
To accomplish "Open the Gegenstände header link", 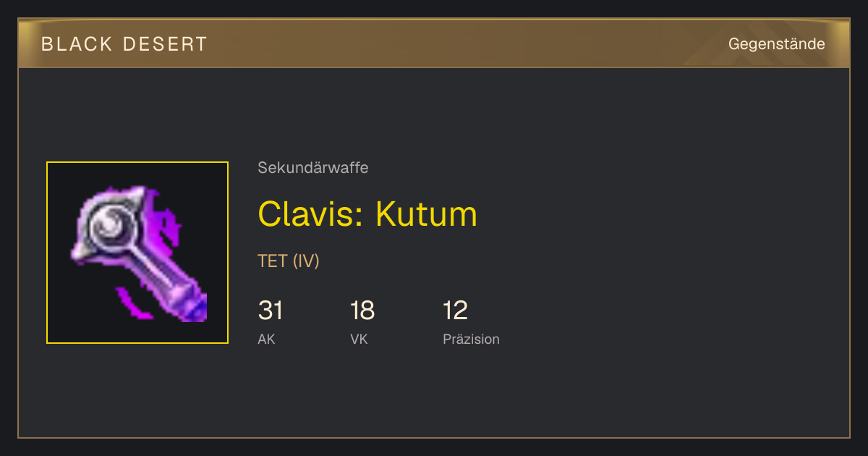I will pos(776,44).
